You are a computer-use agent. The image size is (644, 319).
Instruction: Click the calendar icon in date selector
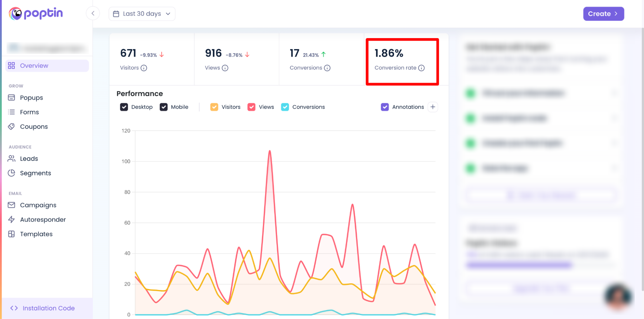[116, 14]
